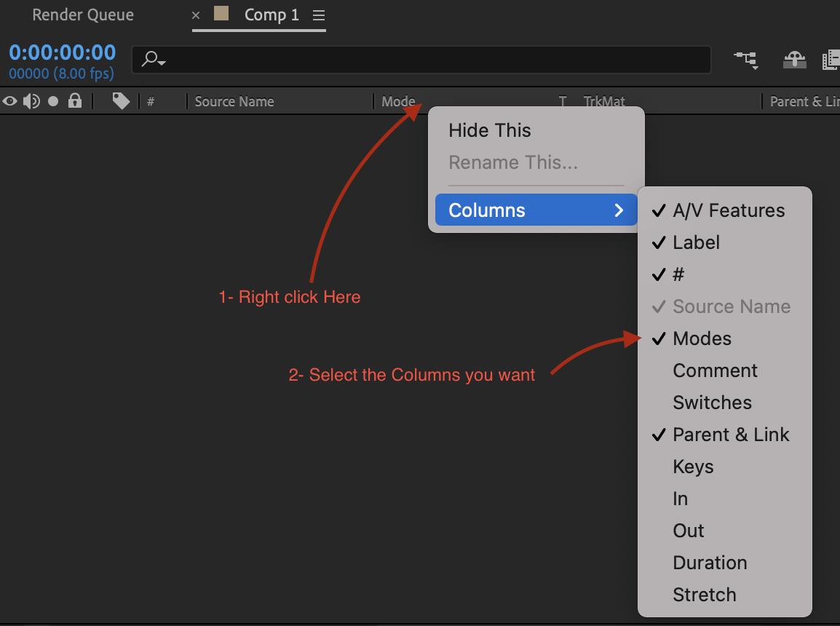Image resolution: width=840 pixels, height=626 pixels.
Task: Disable the Parent & Link column
Action: pos(731,435)
